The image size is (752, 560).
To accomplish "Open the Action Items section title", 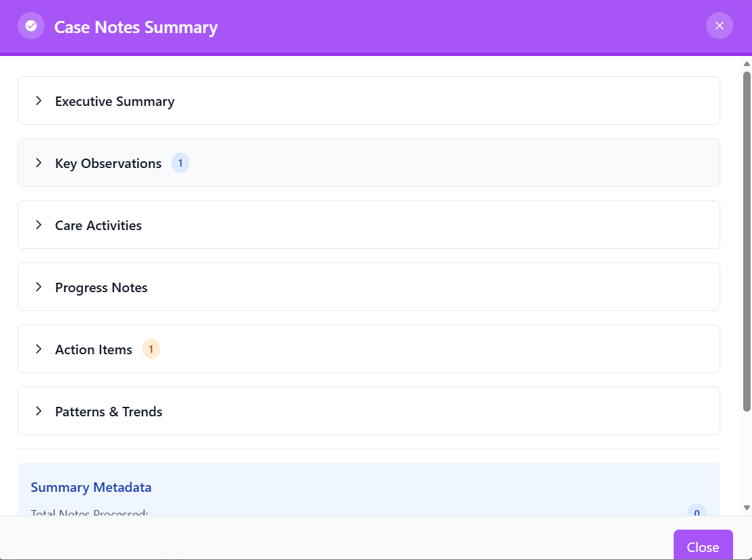I will (94, 349).
